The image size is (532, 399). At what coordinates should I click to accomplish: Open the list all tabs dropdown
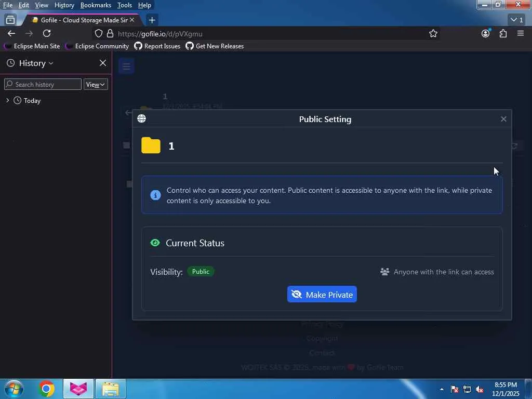tap(517, 20)
